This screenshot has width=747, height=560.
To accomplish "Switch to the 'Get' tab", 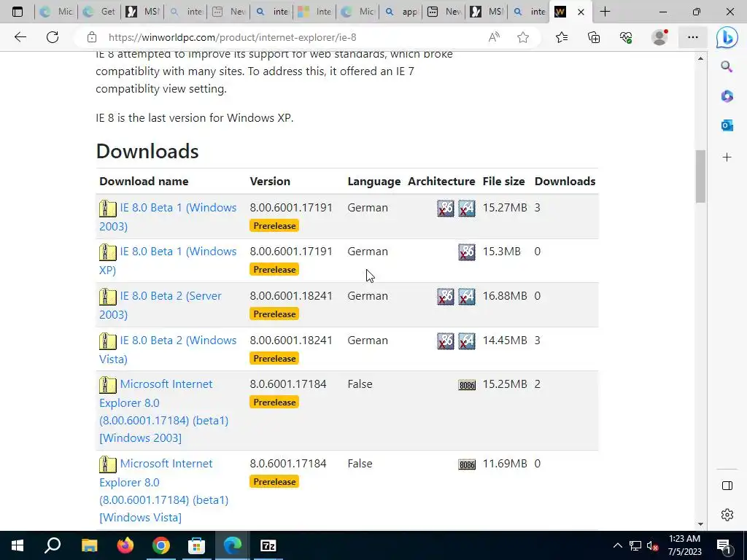I will (x=99, y=12).
